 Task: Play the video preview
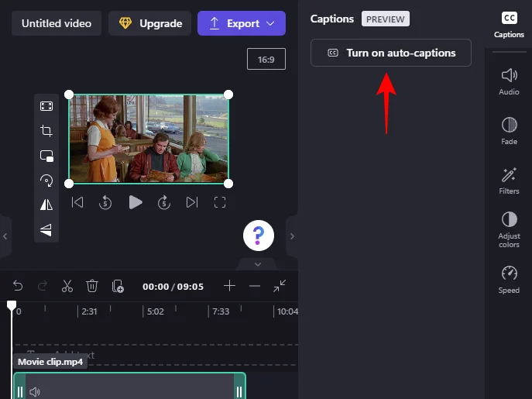coord(136,202)
